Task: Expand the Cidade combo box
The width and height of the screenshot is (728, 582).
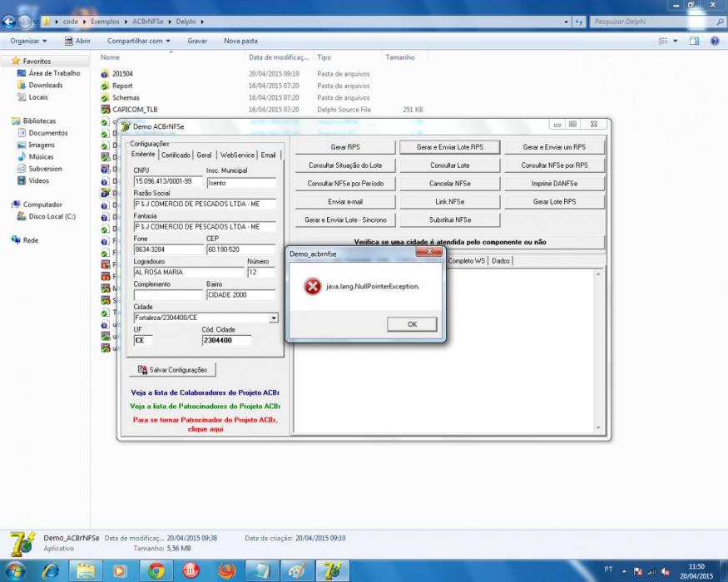Action: tap(274, 318)
